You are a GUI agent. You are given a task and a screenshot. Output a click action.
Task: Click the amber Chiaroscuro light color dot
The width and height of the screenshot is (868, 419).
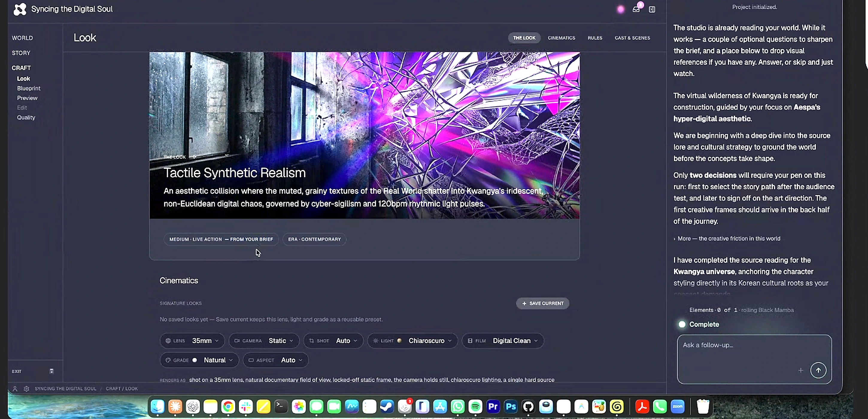pos(399,341)
